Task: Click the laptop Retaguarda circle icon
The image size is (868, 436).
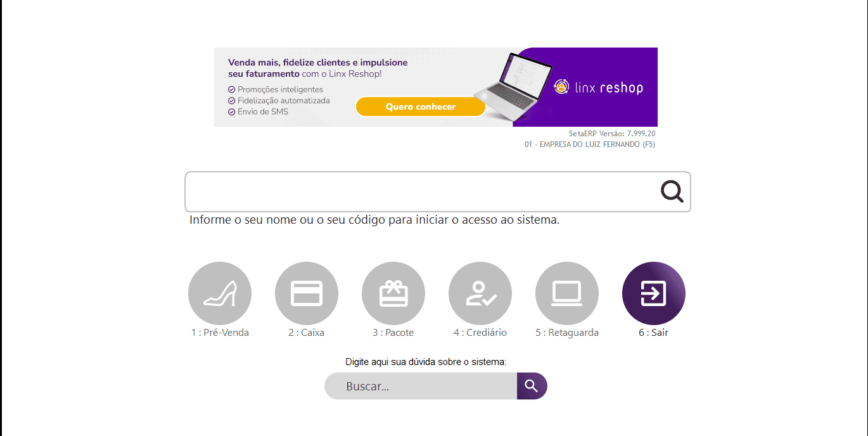Action: [567, 293]
